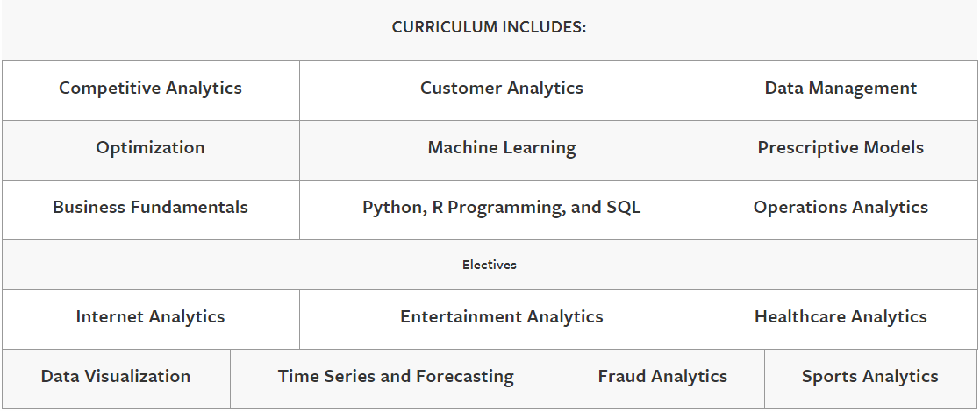Click the Operations Analytics cell
This screenshot has width=980, height=411.
point(841,208)
